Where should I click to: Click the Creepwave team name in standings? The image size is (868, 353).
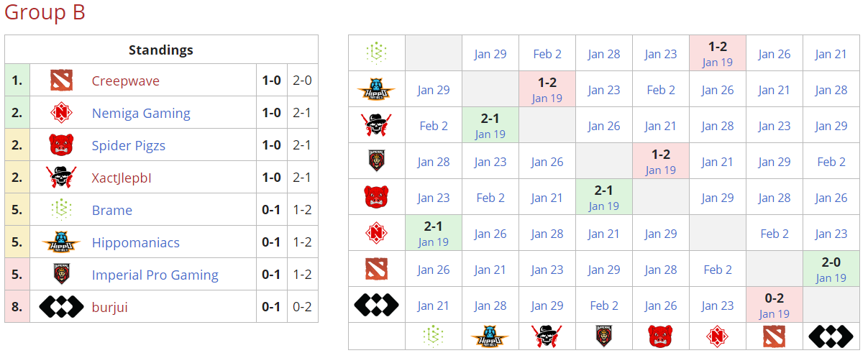coord(125,81)
